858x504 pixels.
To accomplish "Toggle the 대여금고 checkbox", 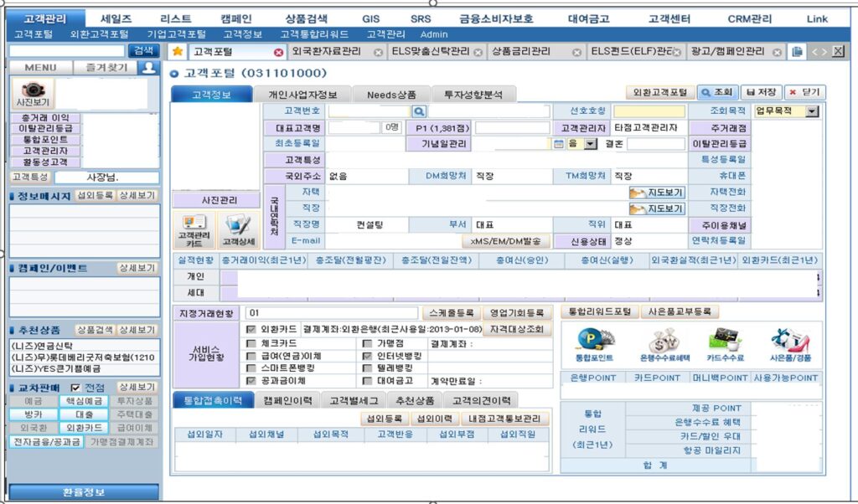I will coord(367,380).
